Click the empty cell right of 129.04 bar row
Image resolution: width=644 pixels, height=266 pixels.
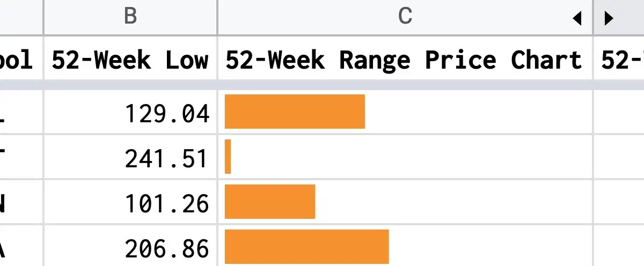pos(619,112)
